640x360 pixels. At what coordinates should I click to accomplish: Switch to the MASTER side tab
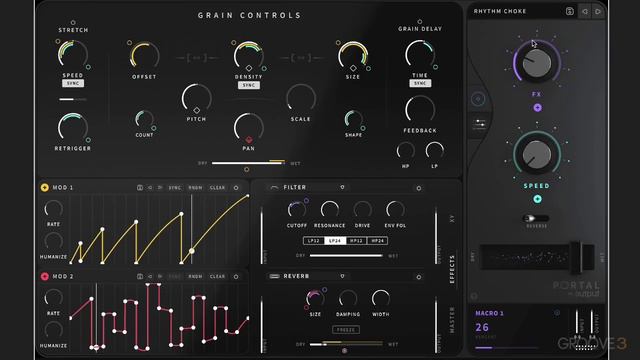point(452,320)
